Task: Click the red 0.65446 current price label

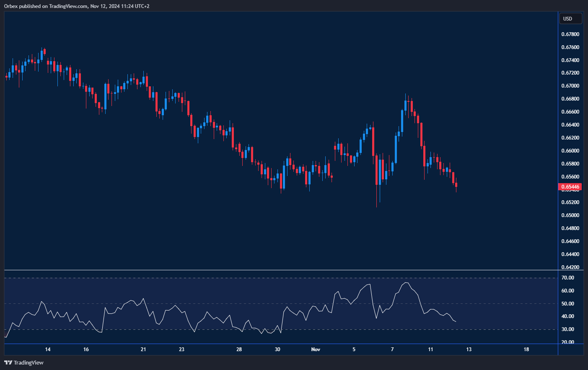Action: pyautogui.click(x=570, y=187)
